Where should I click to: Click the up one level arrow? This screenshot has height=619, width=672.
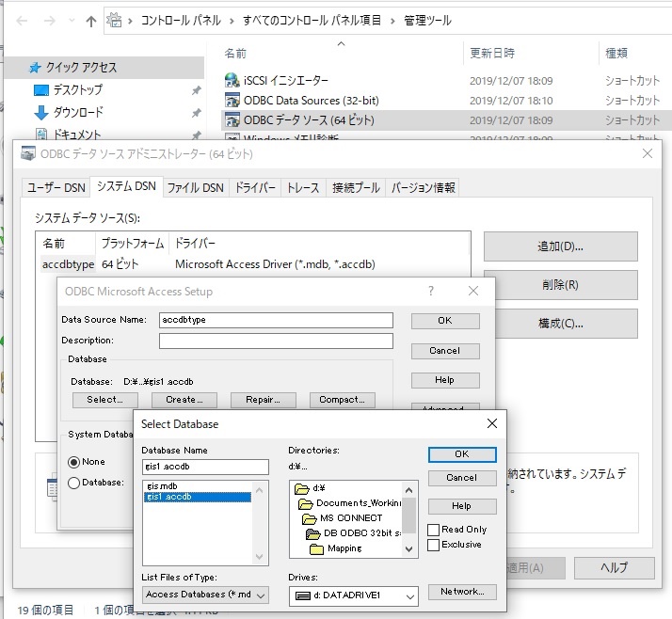coord(91,21)
